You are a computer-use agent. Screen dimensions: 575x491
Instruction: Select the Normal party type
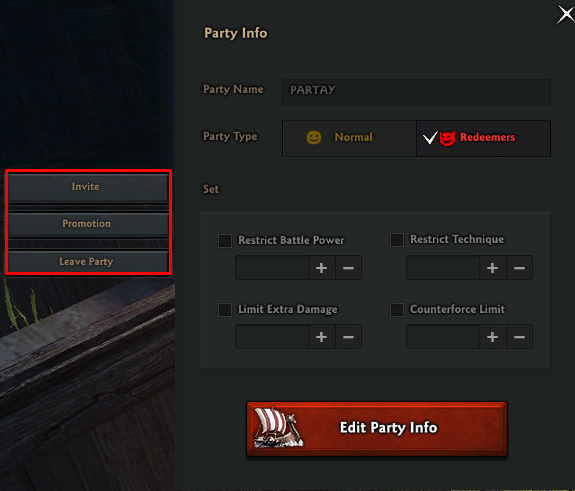point(349,138)
